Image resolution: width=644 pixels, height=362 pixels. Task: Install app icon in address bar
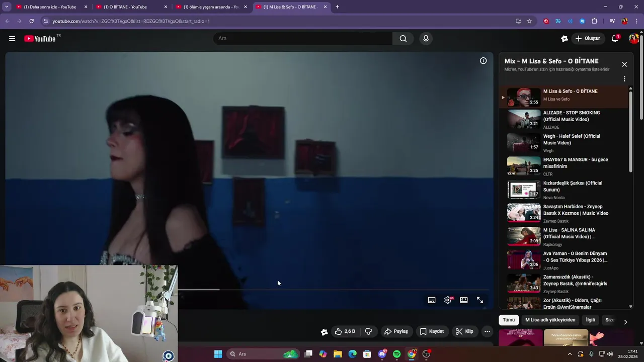(518, 21)
